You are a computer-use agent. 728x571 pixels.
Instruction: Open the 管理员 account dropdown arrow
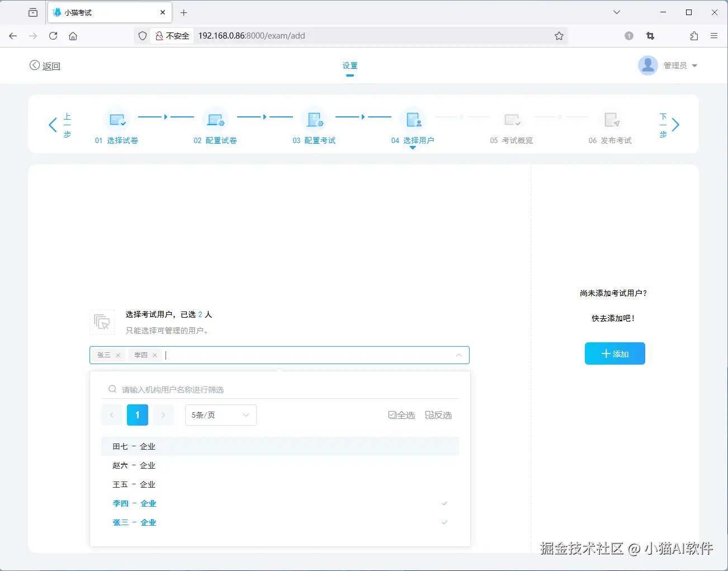[x=694, y=65]
